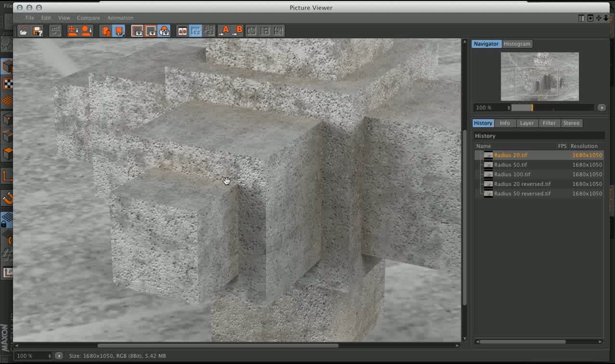Screen dimensions: 615x364
Task: Switch to the Histogram tab
Action: (x=517, y=44)
